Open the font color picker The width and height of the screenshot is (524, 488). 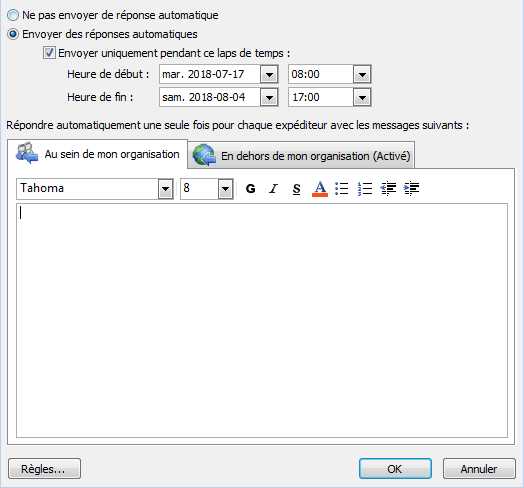pos(320,189)
